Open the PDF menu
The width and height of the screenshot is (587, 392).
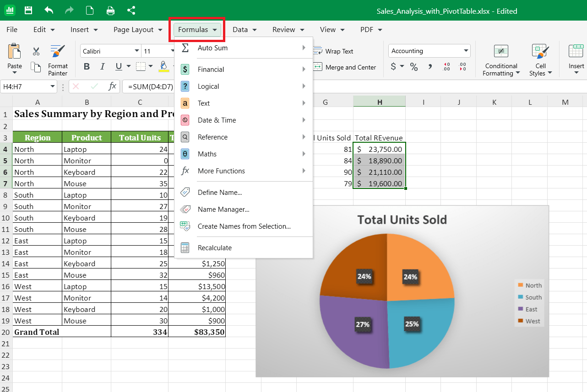(371, 29)
